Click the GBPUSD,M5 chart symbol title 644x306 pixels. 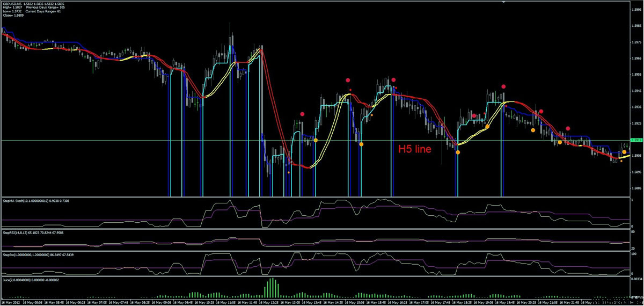(x=13, y=4)
